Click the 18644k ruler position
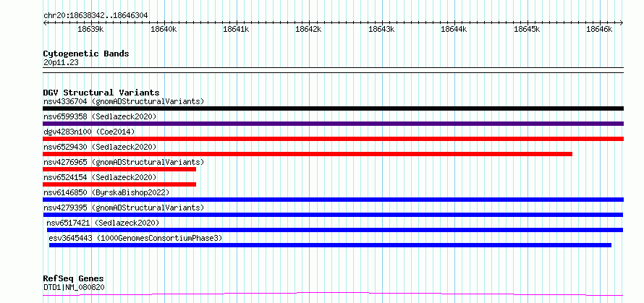The image size is (644, 303). click(454, 29)
